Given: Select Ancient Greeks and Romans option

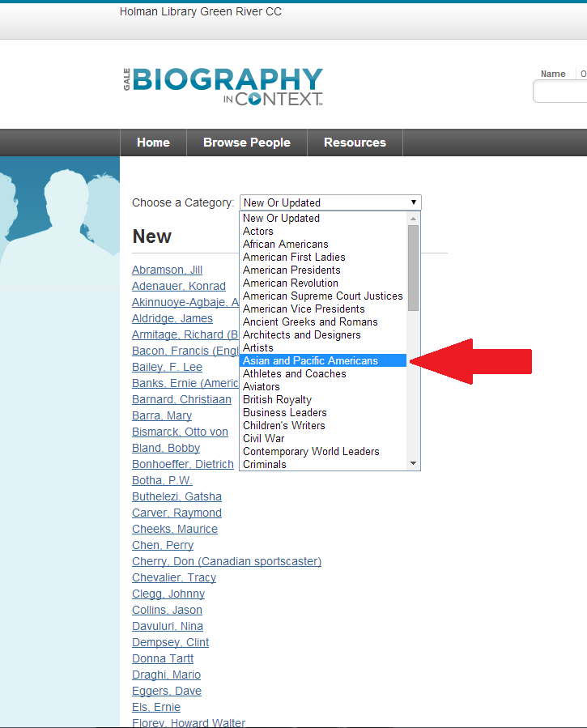Looking at the screenshot, I should coord(323,322).
